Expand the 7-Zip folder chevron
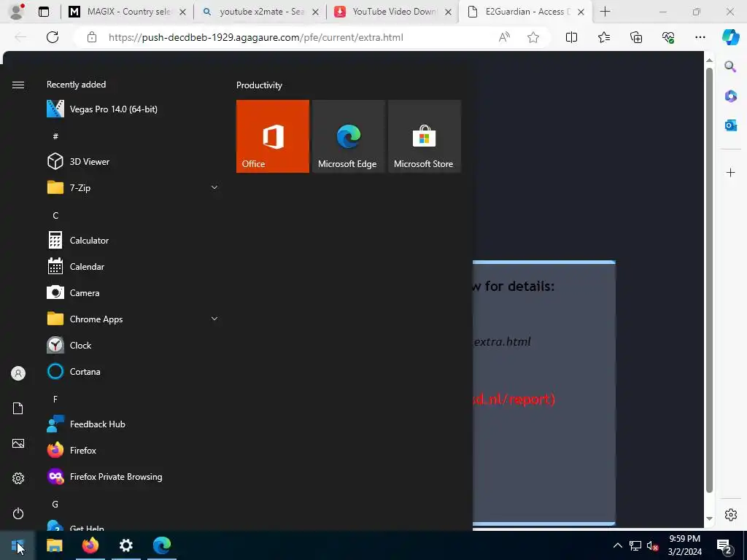The width and height of the screenshot is (747, 560). pyautogui.click(x=214, y=187)
